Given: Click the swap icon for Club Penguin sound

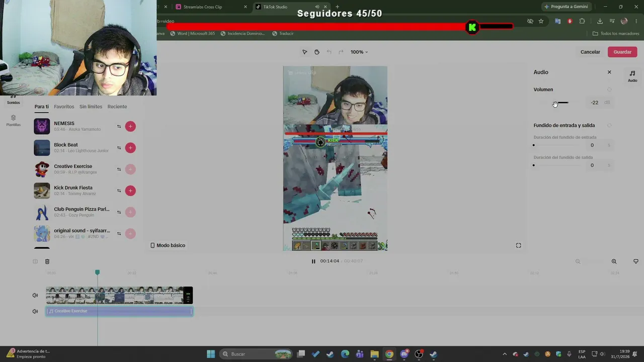Looking at the screenshot, I should coord(119,212).
